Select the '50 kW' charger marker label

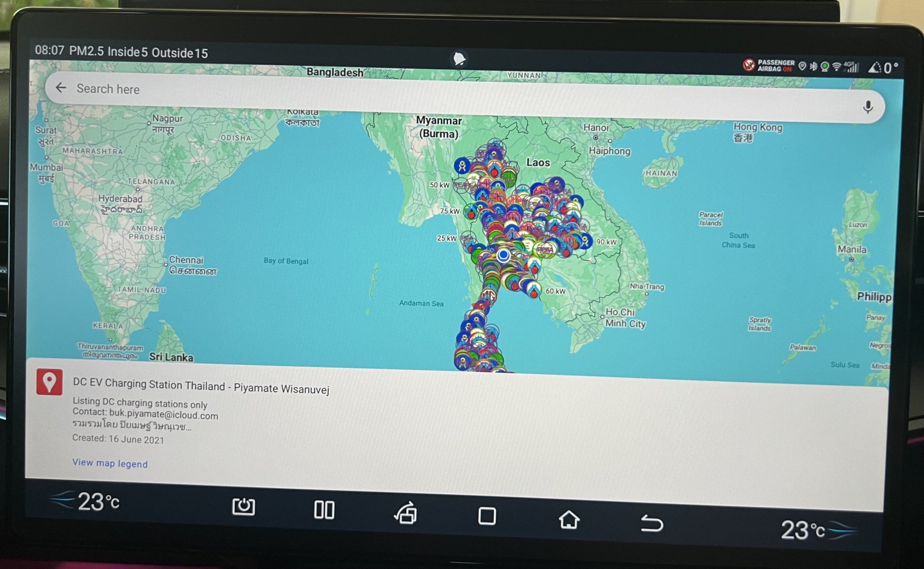click(x=439, y=185)
